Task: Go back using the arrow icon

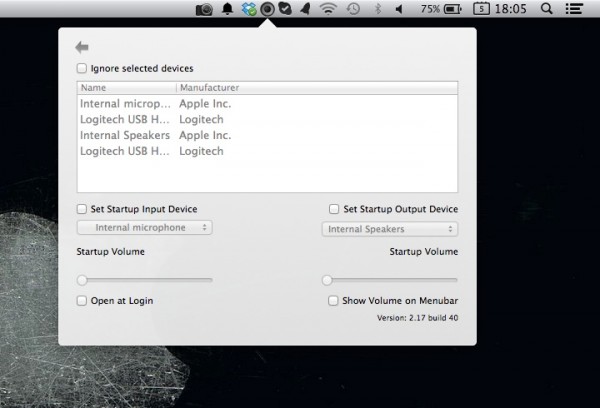Action: click(82, 47)
